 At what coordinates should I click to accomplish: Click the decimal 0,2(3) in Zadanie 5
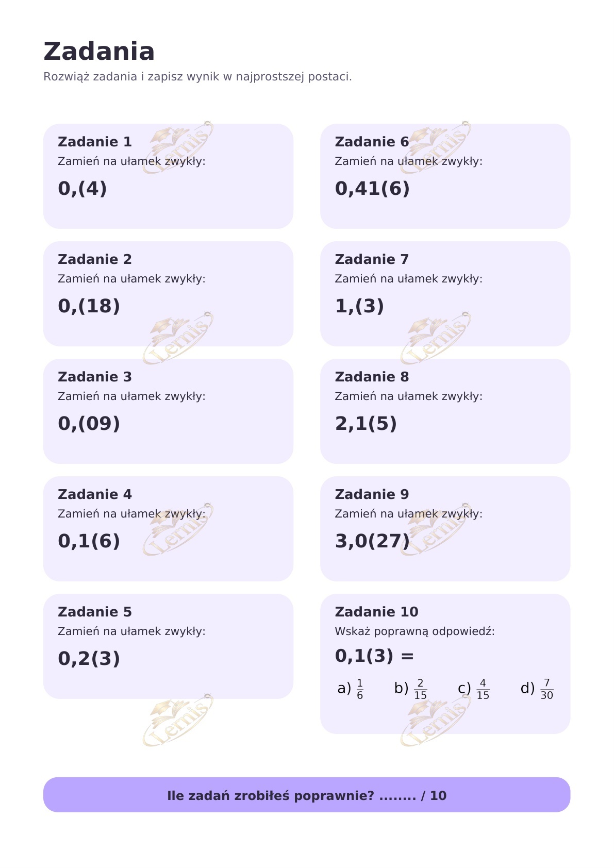point(89,659)
